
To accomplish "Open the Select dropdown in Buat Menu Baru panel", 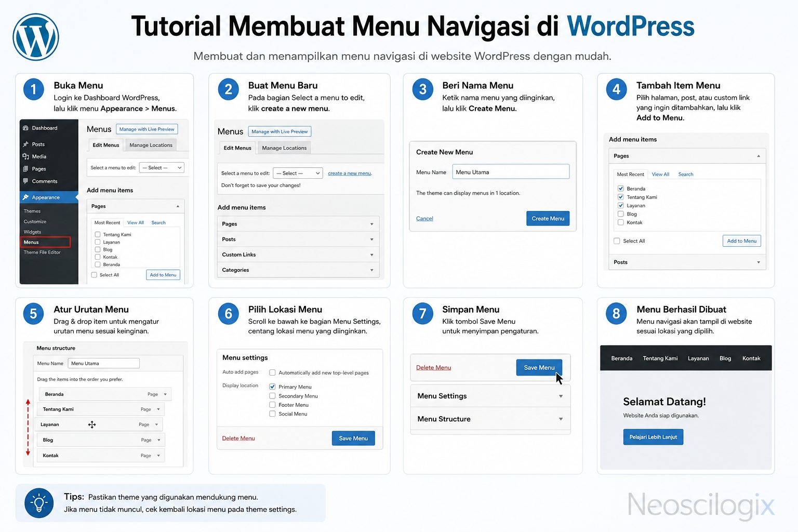I will [x=298, y=174].
